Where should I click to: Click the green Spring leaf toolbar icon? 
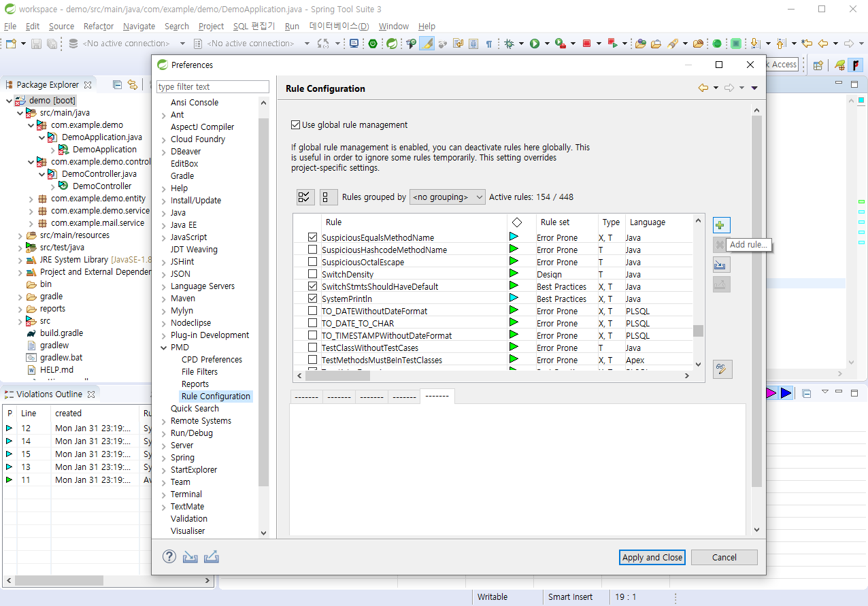(393, 44)
